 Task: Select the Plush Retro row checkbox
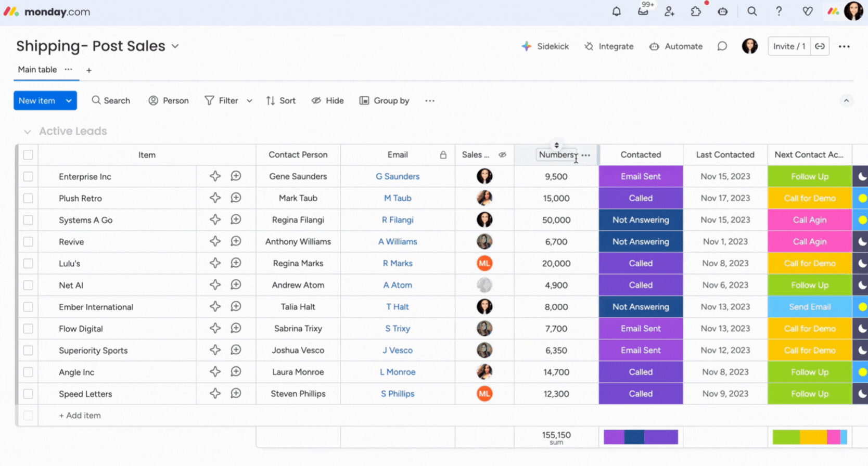click(28, 198)
